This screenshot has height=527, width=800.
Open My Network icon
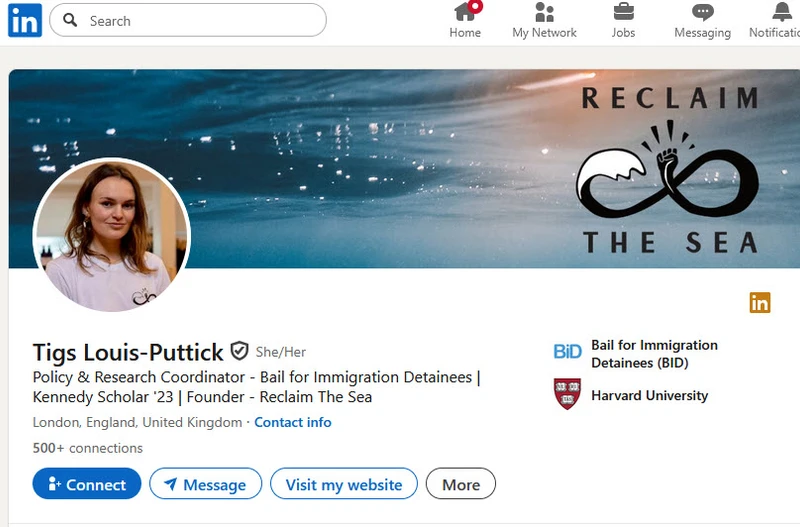pos(544,13)
